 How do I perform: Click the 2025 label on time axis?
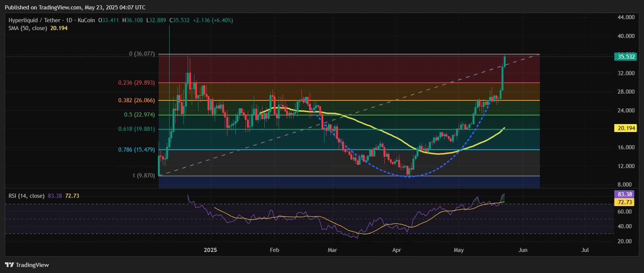(x=210, y=250)
